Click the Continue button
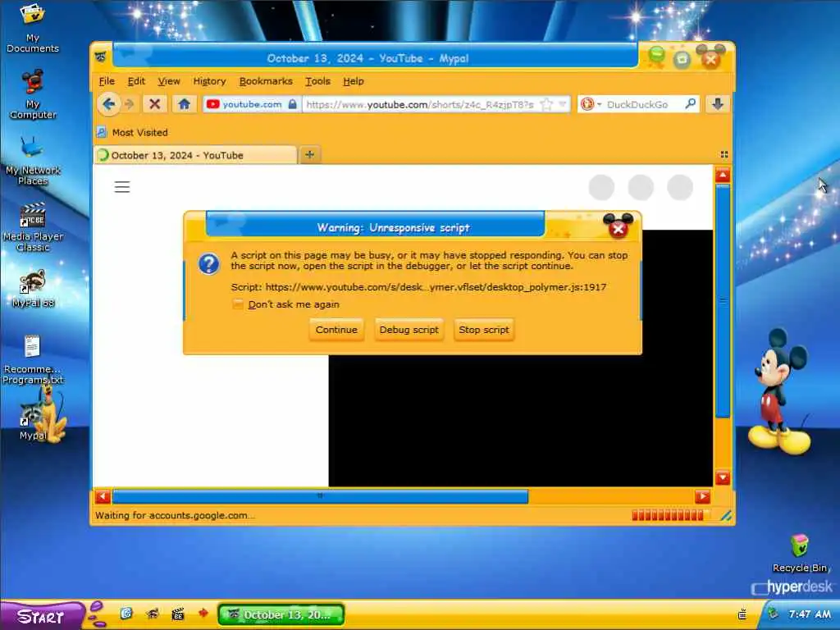The width and height of the screenshot is (840, 630). pyautogui.click(x=336, y=330)
